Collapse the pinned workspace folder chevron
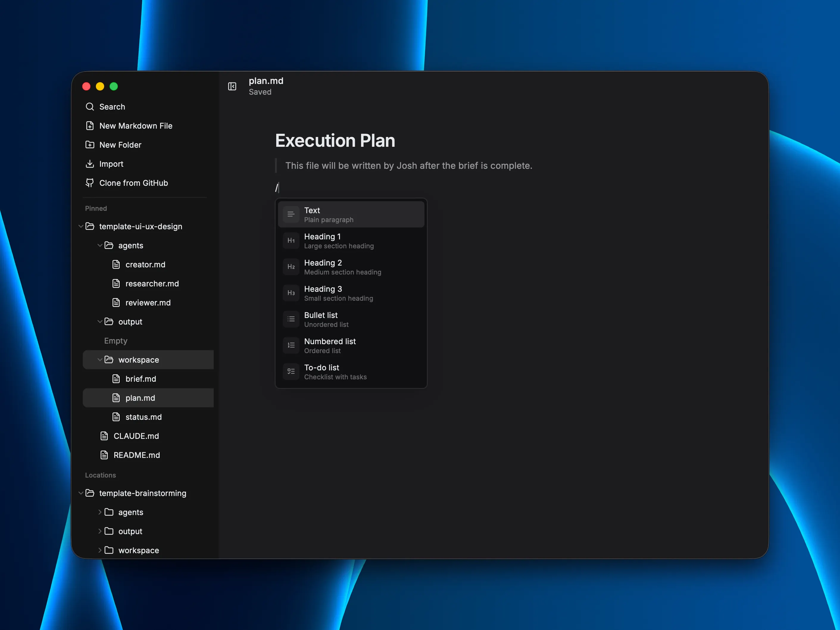The width and height of the screenshot is (840, 630). (99, 360)
